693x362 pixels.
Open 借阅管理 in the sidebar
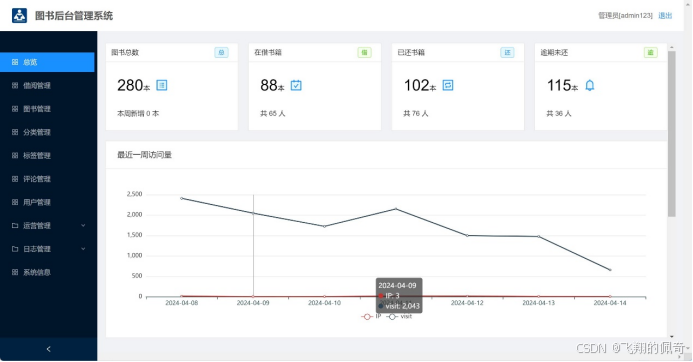(x=47, y=85)
